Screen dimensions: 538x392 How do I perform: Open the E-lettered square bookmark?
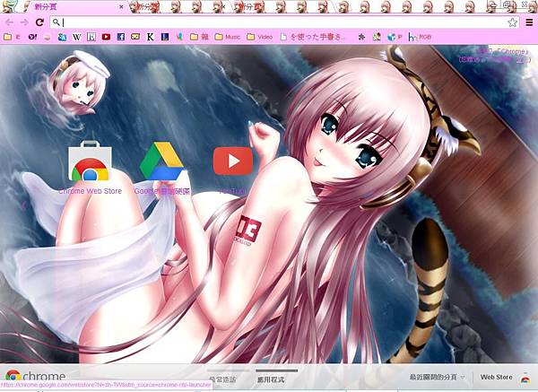(91, 37)
